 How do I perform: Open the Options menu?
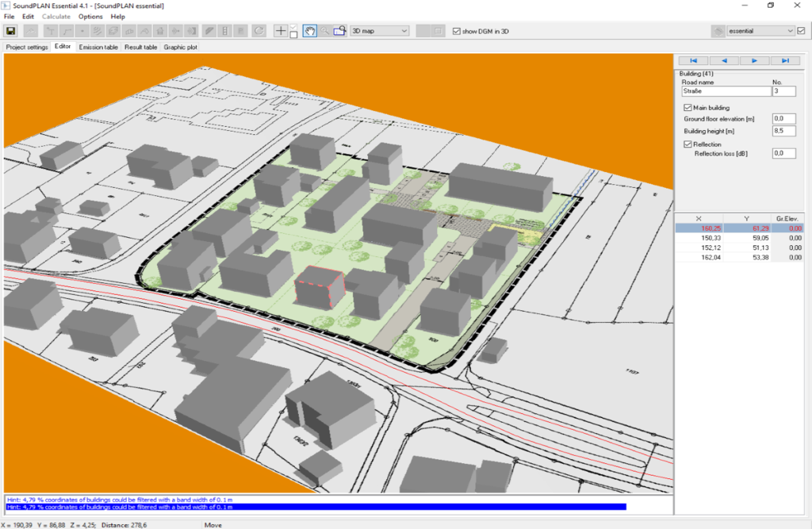click(x=90, y=17)
